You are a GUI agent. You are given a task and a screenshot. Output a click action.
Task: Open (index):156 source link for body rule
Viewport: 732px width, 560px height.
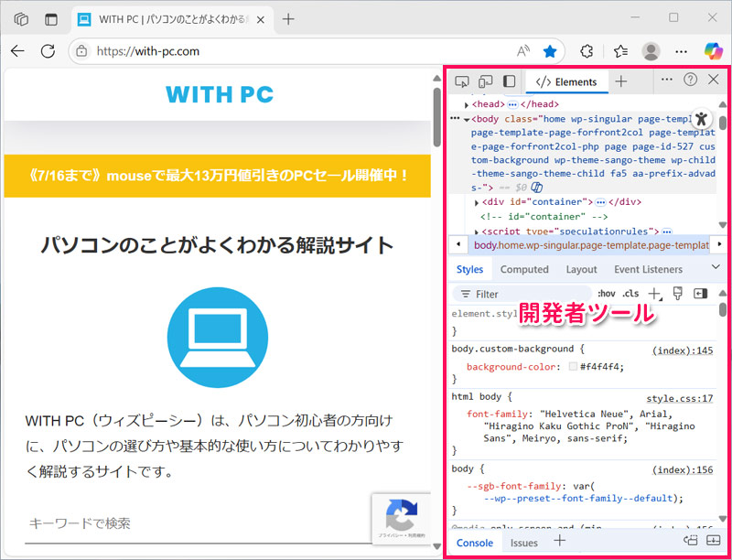[x=683, y=470]
